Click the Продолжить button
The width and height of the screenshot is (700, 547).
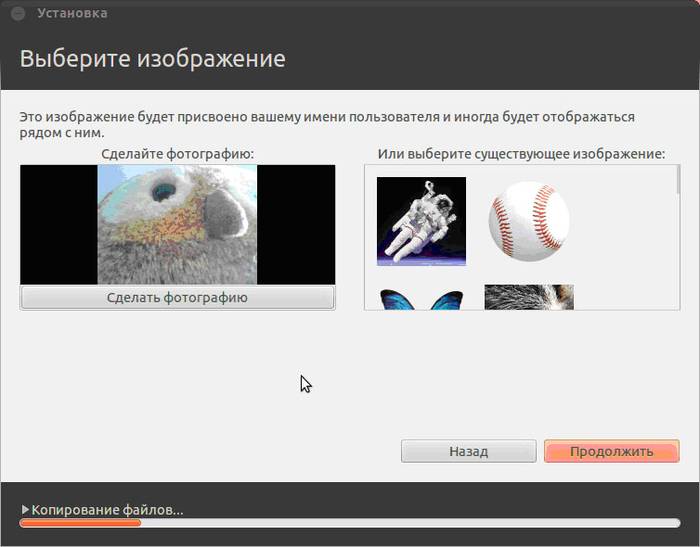pyautogui.click(x=612, y=451)
